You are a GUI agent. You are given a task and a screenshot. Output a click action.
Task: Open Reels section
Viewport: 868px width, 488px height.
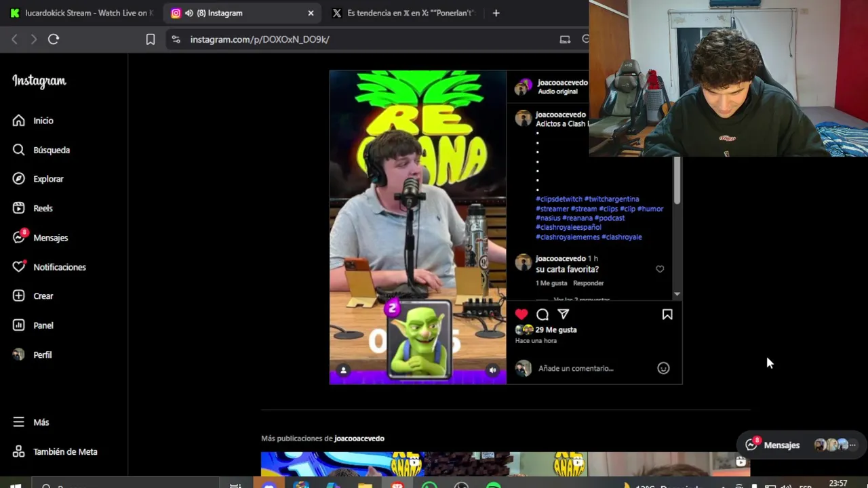pos(33,208)
